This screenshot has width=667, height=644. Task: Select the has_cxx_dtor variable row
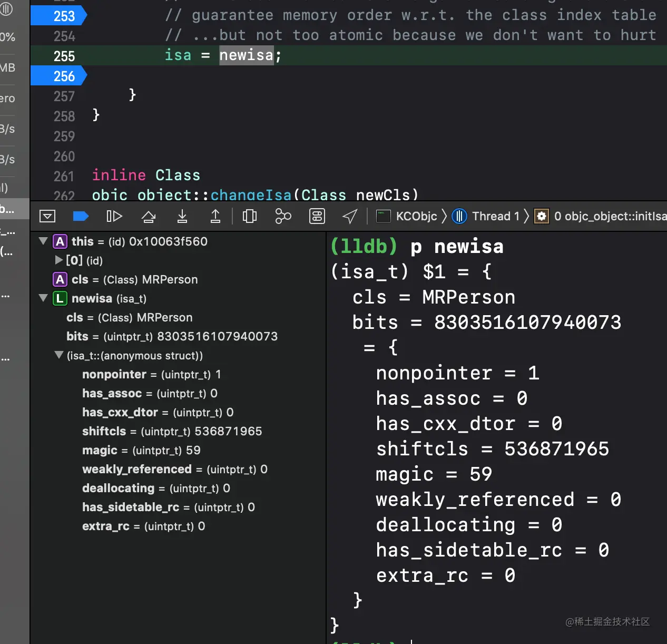[x=179, y=412]
